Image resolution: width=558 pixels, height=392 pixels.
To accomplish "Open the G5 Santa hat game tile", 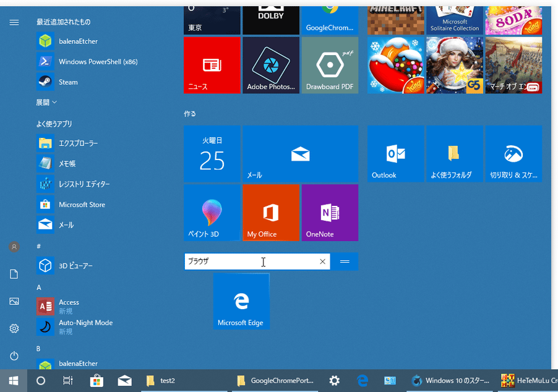I will [455, 65].
